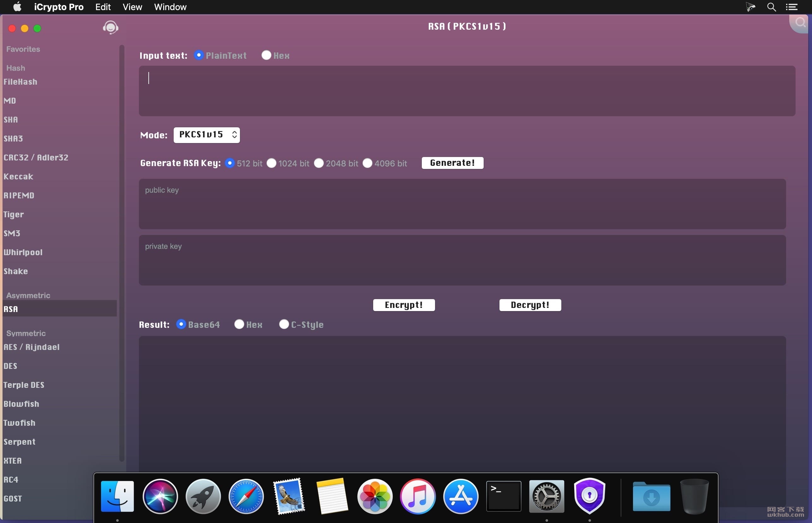Open Launchpad rocket icon in Dock
The height and width of the screenshot is (523, 812).
pos(203,496)
